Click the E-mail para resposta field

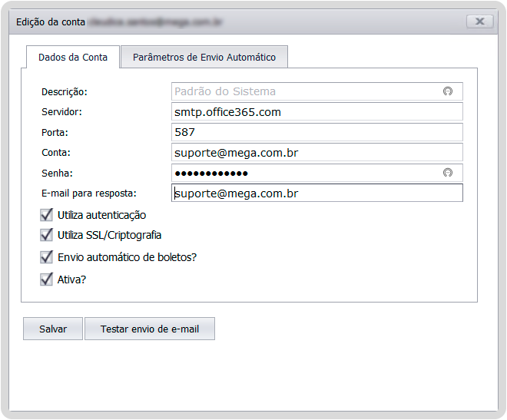click(317, 193)
